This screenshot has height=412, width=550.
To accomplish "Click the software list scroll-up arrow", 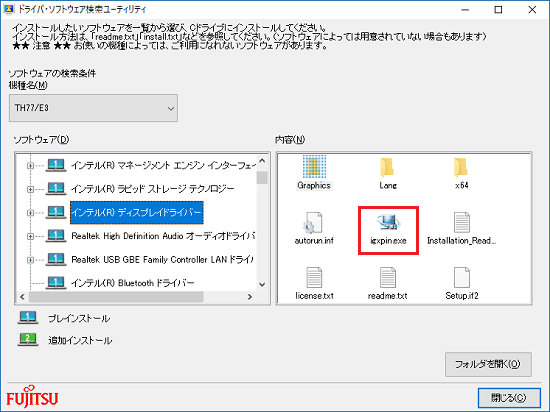I will point(262,161).
